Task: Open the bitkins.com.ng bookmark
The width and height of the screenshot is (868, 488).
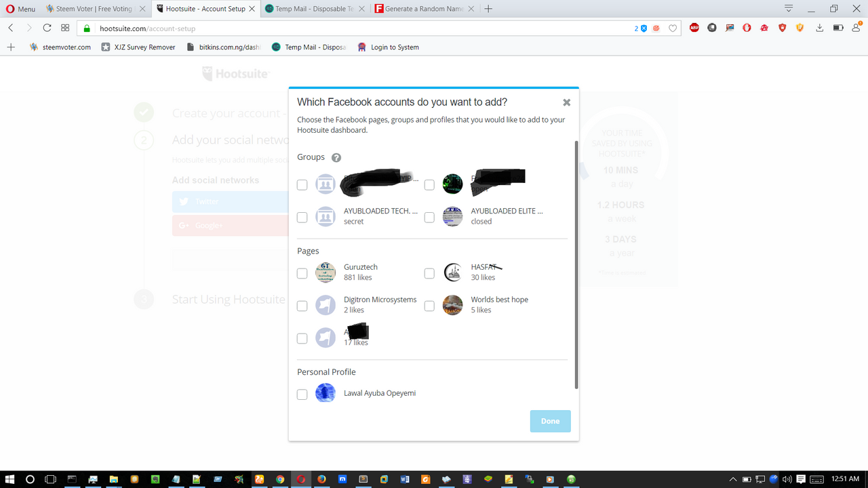Action: click(222, 47)
